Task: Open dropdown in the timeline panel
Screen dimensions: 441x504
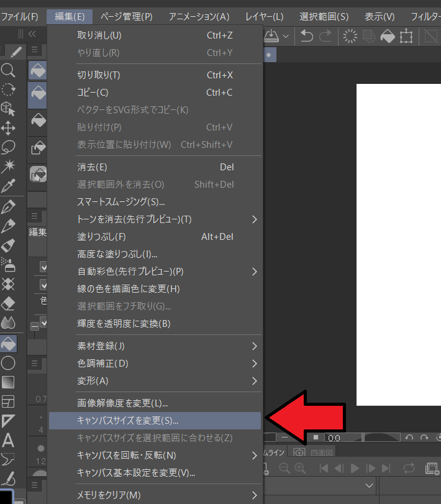Action: coord(370,485)
